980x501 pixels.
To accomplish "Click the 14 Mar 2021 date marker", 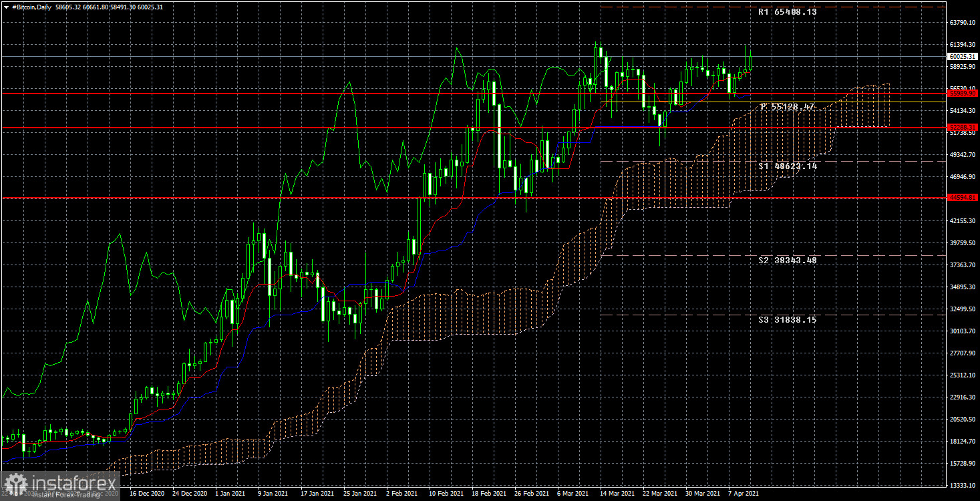I will click(618, 494).
